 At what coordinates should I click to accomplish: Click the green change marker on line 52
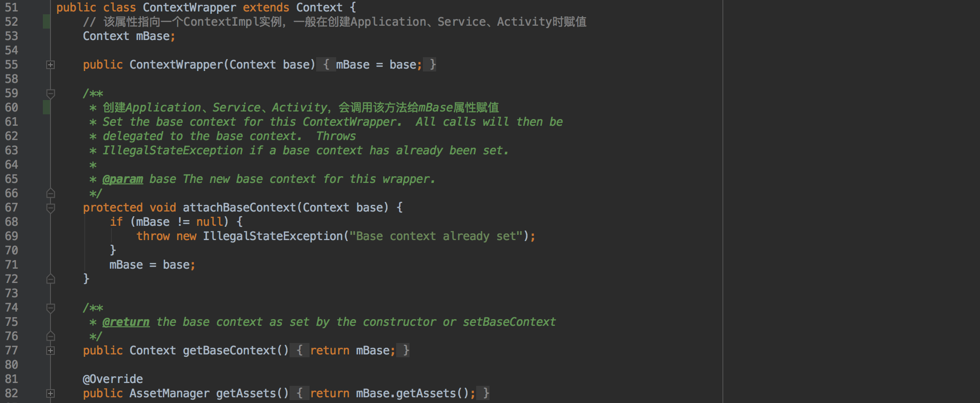click(47, 22)
